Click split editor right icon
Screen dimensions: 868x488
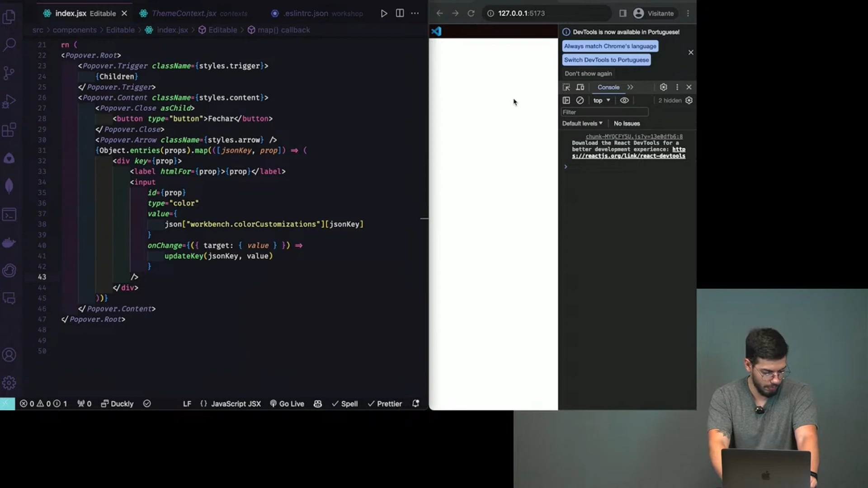click(x=400, y=13)
